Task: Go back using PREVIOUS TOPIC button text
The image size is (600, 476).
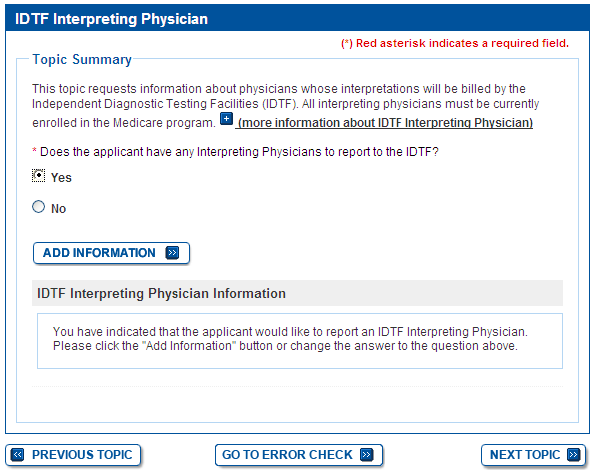Action: click(x=82, y=455)
